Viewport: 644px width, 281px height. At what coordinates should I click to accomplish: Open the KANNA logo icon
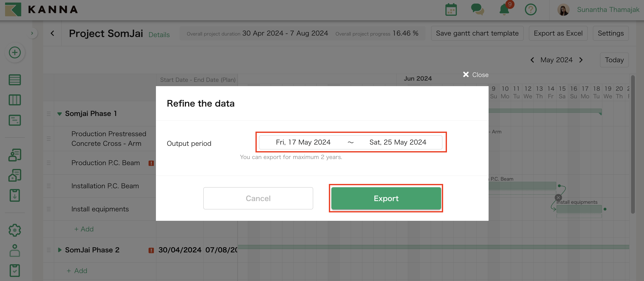(x=13, y=9)
